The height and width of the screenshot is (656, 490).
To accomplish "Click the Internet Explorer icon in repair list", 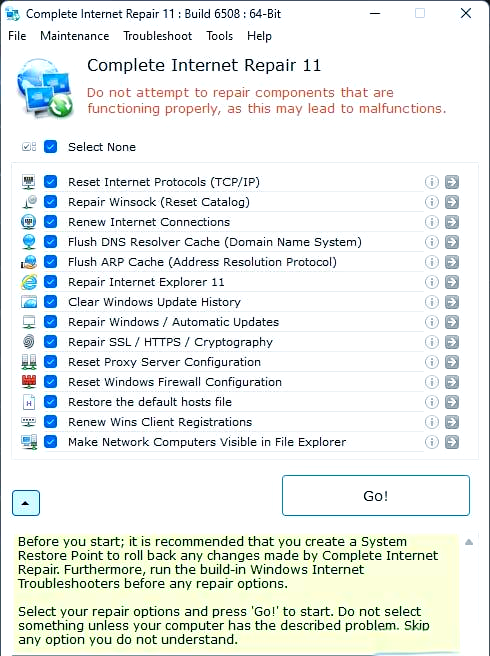I will pos(29,282).
